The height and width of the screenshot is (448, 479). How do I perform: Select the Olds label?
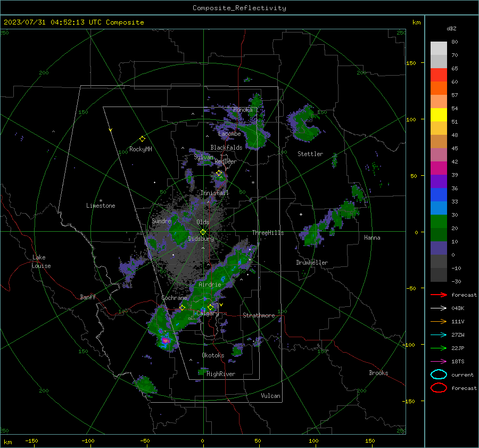pos(203,222)
